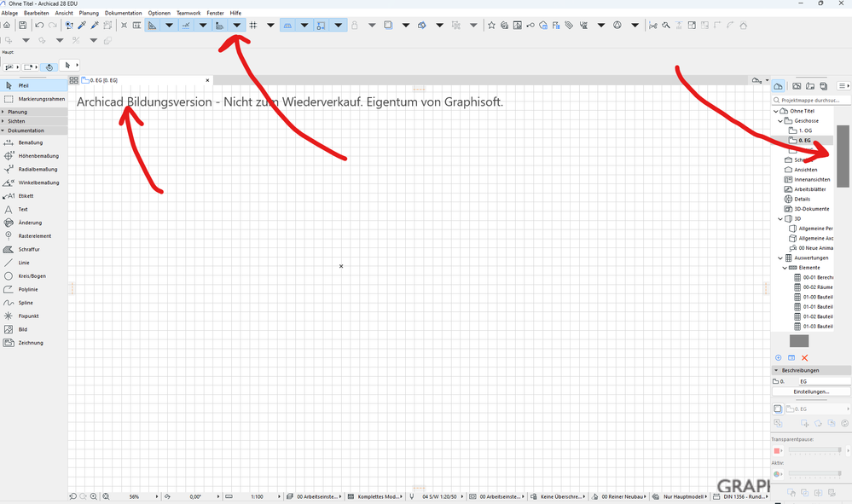
Task: Toggle the grid snap hash icon
Action: [253, 25]
